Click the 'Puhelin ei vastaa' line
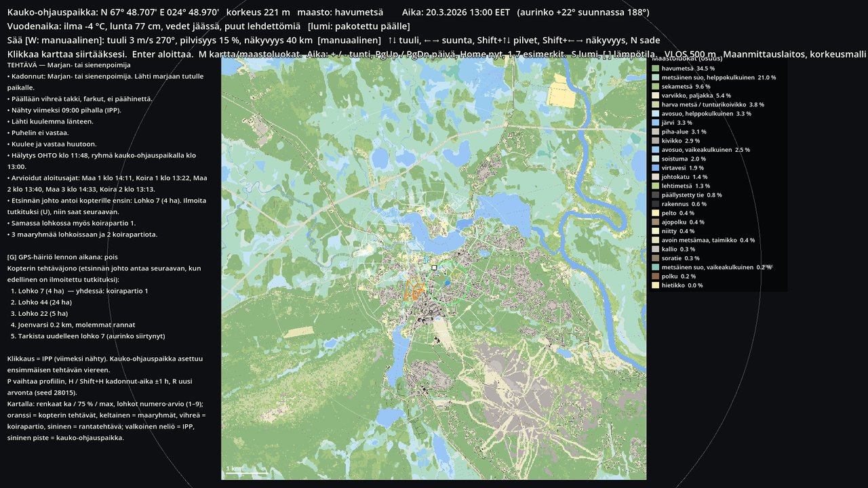Image resolution: width=868 pixels, height=488 pixels. tap(42, 133)
